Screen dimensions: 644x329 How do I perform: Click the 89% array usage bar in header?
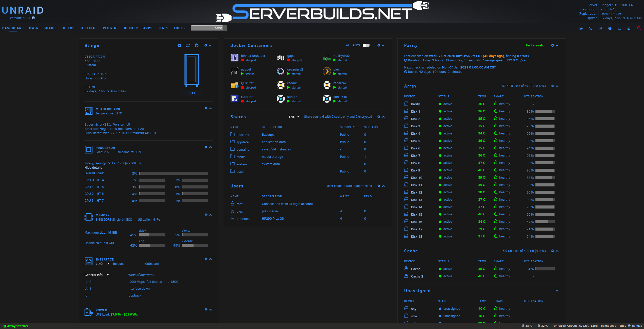[x=209, y=28]
